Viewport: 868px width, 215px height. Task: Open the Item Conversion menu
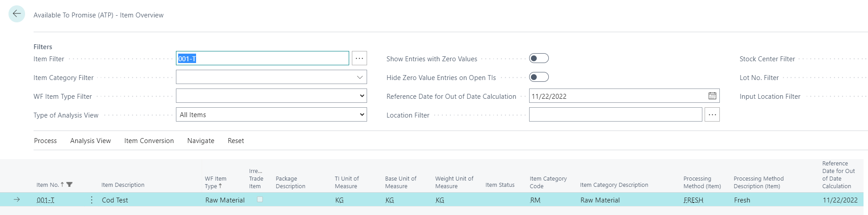click(x=149, y=141)
